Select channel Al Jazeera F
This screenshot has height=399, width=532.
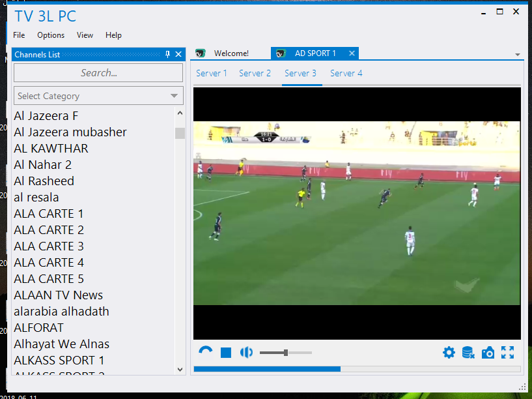click(46, 116)
